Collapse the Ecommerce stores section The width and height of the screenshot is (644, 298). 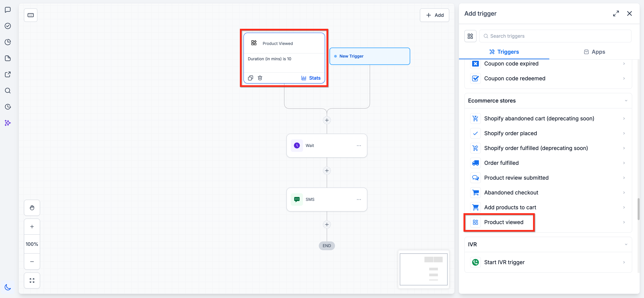click(x=626, y=101)
